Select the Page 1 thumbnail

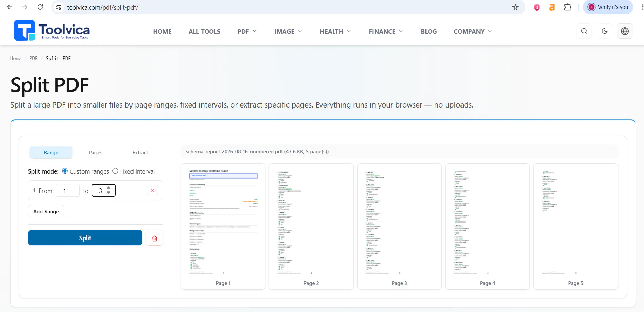click(x=223, y=227)
